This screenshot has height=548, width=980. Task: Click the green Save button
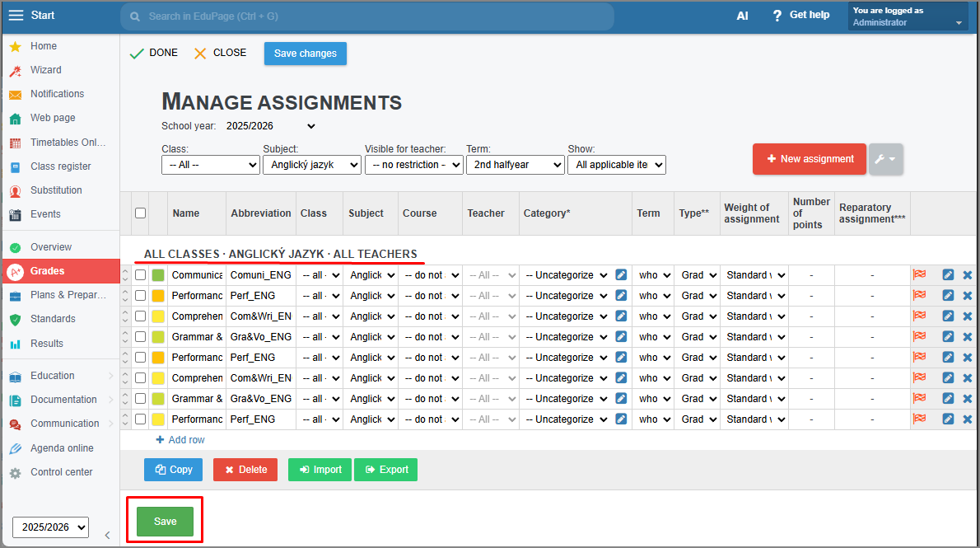(165, 522)
